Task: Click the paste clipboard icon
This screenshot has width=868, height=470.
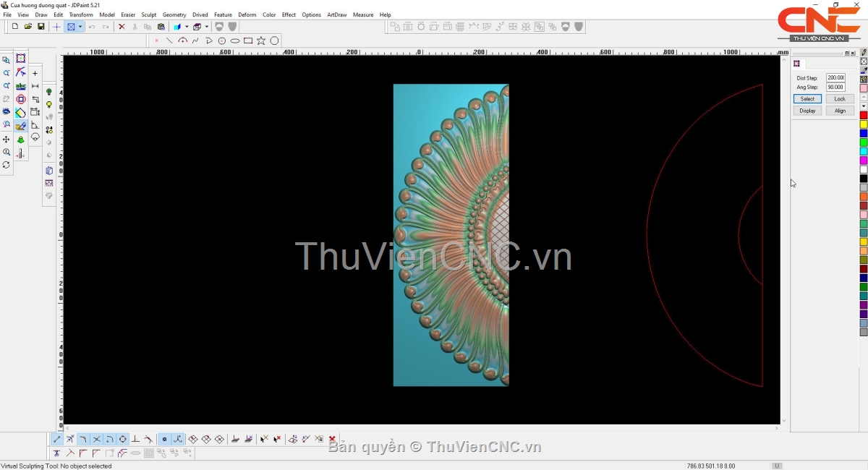Action: (161, 27)
